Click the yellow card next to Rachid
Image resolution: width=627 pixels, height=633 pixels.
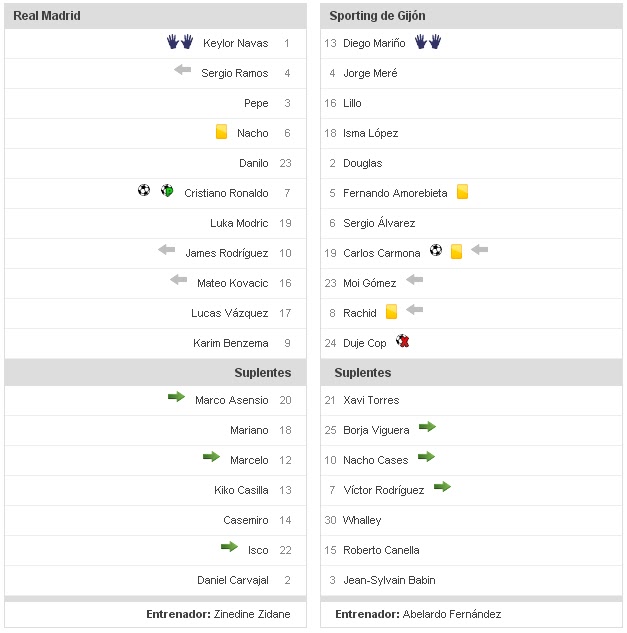point(391,312)
